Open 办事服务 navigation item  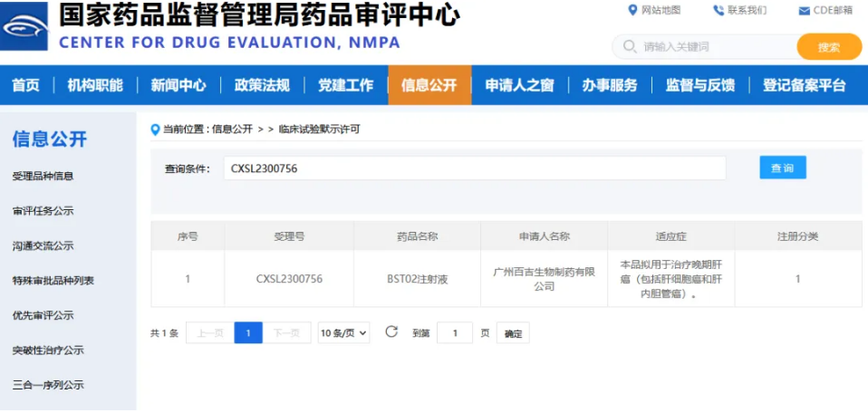[x=610, y=85]
